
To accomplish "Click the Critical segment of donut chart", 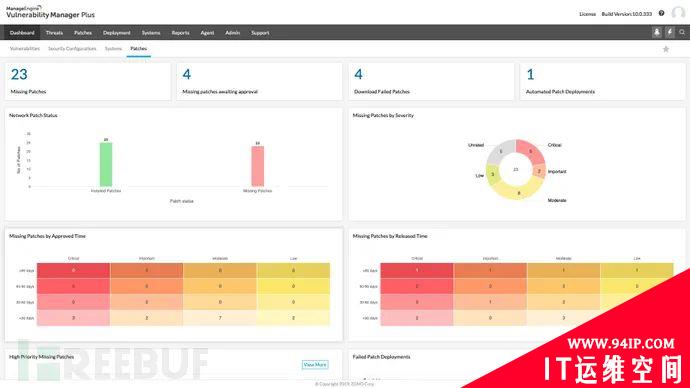I will point(530,151).
